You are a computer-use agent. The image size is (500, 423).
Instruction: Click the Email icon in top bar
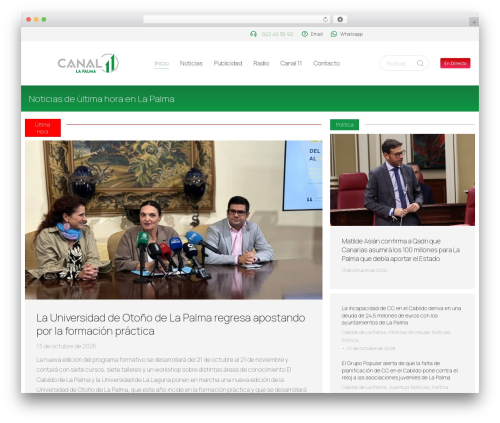click(x=304, y=34)
